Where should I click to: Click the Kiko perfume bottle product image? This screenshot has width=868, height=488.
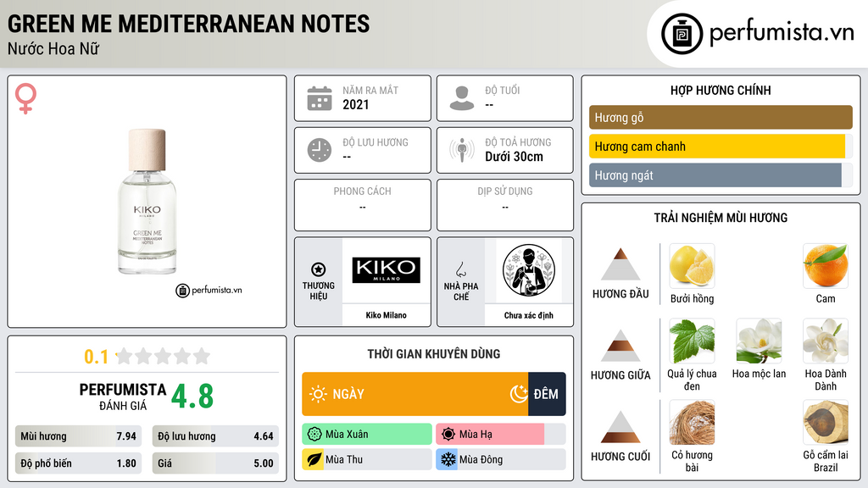(x=147, y=202)
